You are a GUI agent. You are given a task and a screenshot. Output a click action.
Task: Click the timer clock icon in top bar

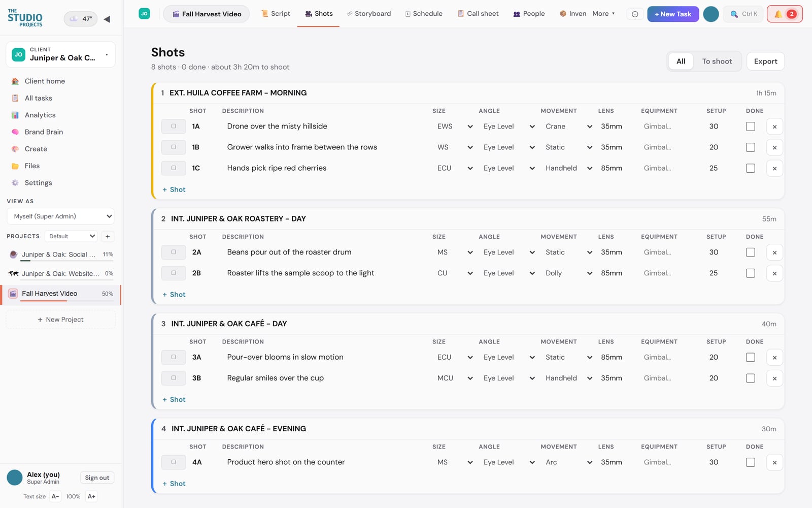click(x=635, y=14)
